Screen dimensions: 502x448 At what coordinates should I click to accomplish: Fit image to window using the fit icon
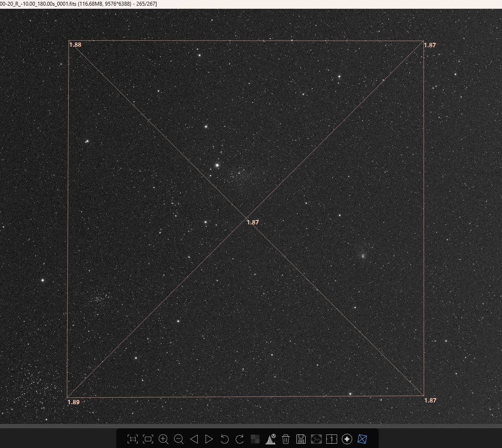click(x=148, y=439)
